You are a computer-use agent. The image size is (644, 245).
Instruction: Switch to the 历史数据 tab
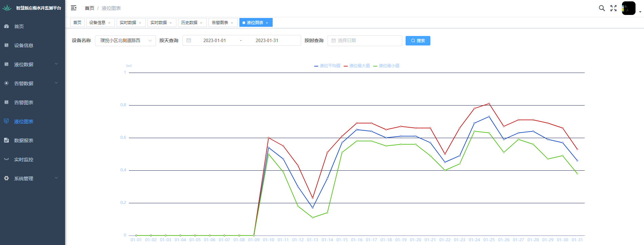pos(189,23)
